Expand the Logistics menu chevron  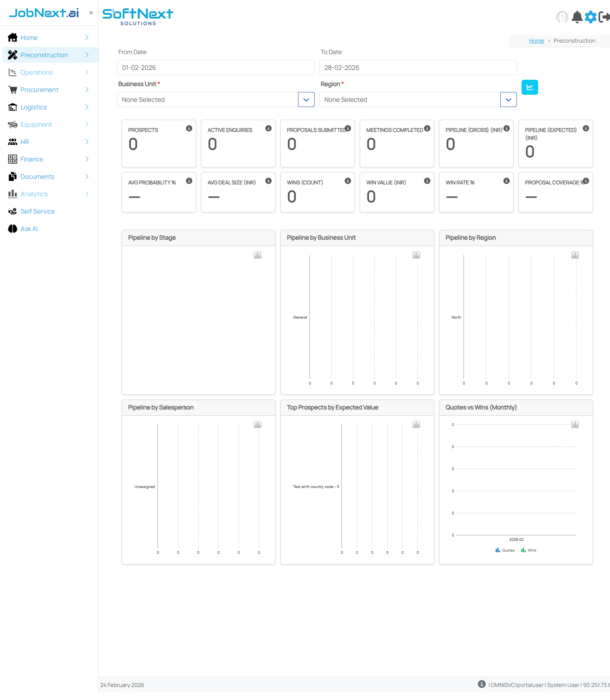tap(87, 107)
